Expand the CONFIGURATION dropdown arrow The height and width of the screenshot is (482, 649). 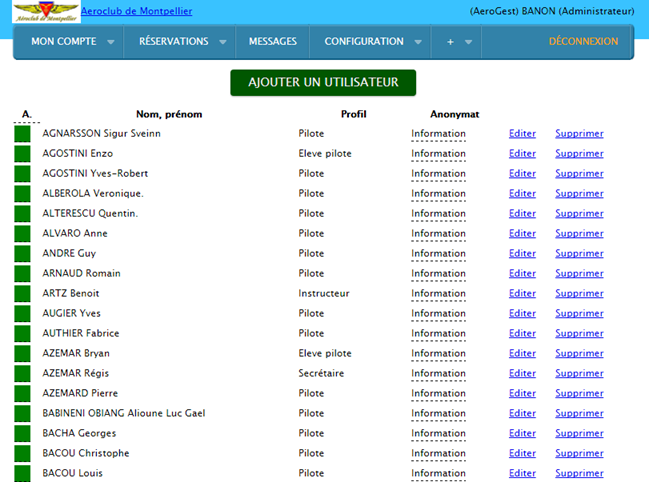click(x=418, y=42)
